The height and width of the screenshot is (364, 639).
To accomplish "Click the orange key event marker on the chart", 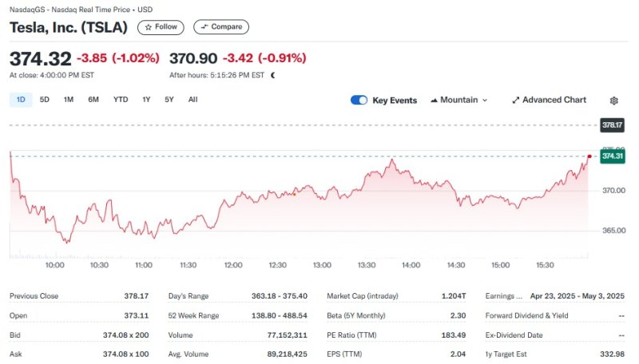I will click(x=295, y=193).
